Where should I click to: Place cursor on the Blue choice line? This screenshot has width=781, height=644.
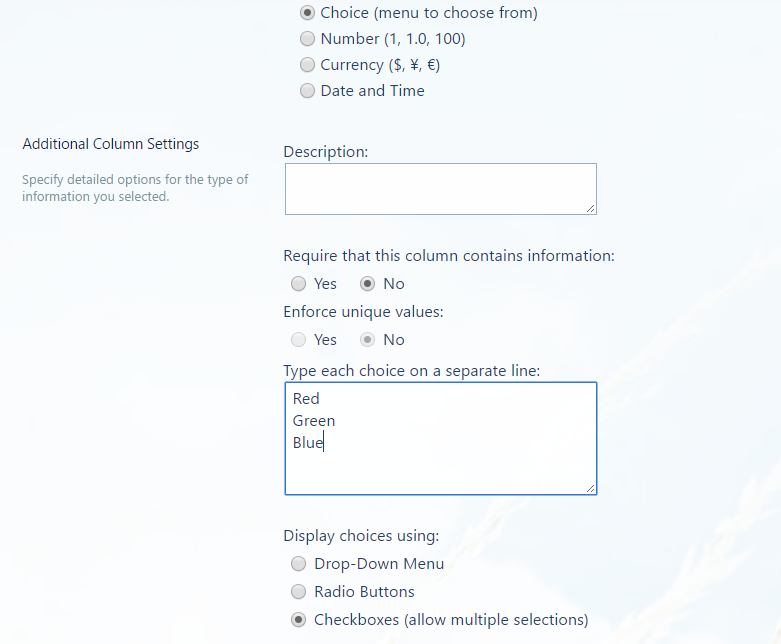tap(308, 443)
